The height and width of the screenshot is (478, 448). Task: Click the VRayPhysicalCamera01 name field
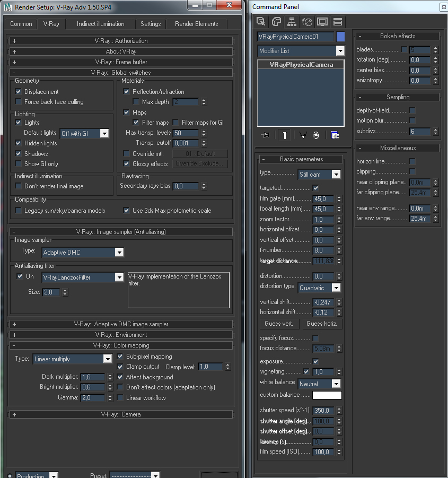(295, 37)
